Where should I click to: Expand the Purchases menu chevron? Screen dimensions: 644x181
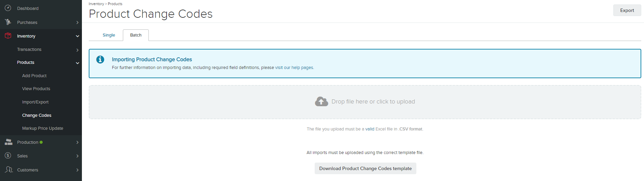click(x=77, y=23)
